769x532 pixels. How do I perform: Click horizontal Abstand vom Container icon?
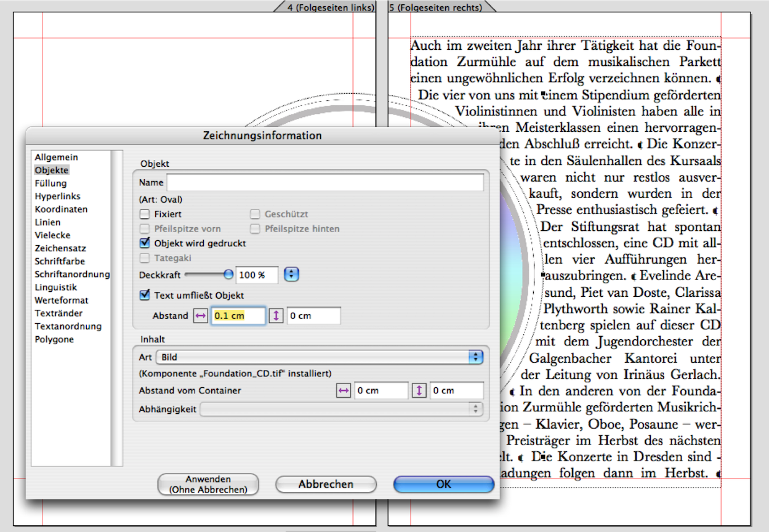(344, 390)
